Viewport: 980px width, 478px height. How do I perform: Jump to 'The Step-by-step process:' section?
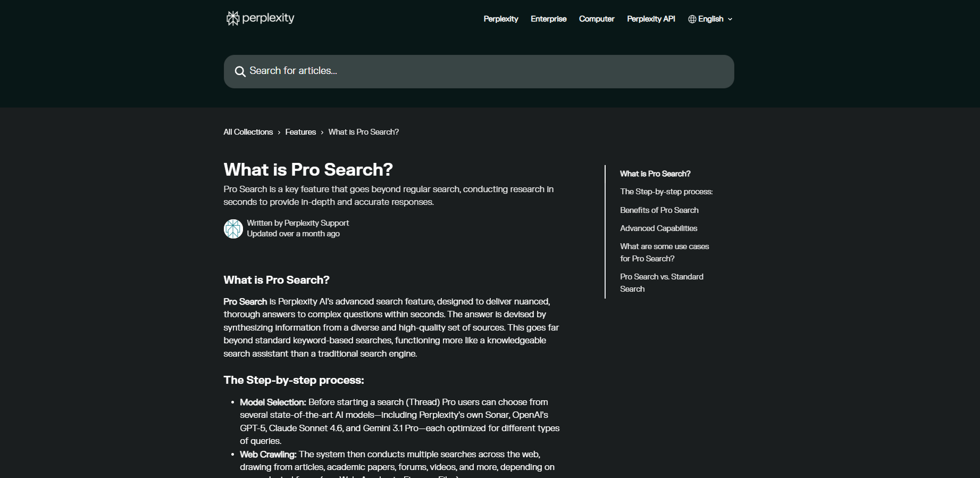666,192
